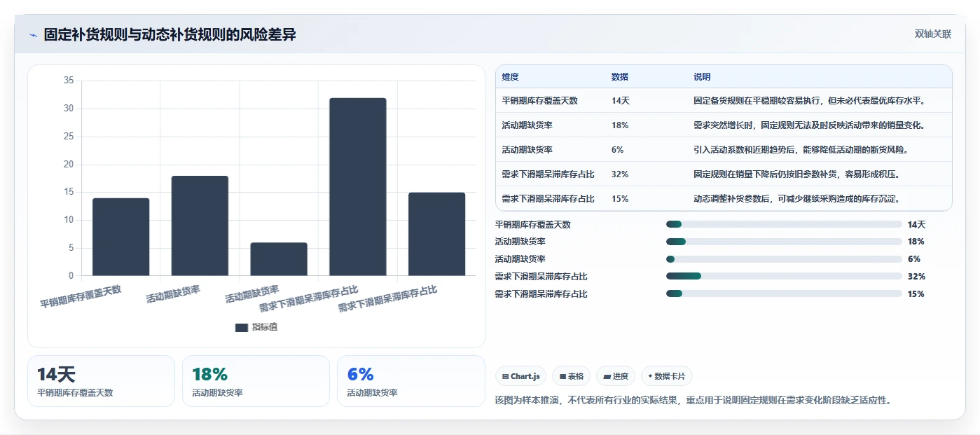980x435 pixels.
Task: Click the progress bar labeled 6%
Action: tap(784, 259)
